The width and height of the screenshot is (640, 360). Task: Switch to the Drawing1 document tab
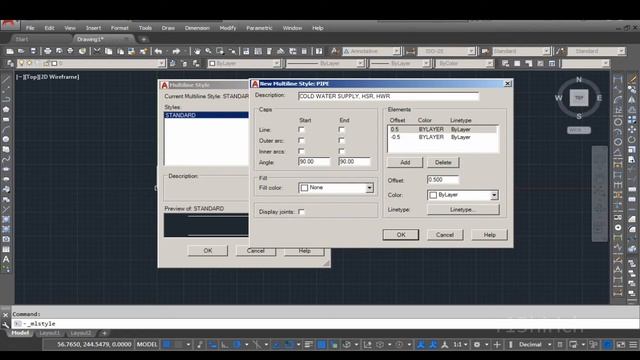tap(90, 39)
